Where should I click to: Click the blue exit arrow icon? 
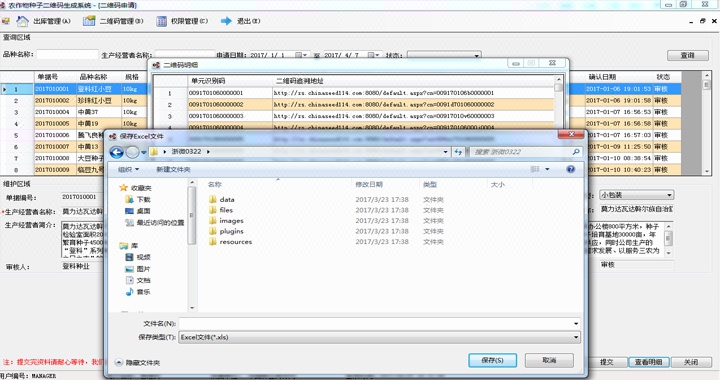tap(226, 21)
